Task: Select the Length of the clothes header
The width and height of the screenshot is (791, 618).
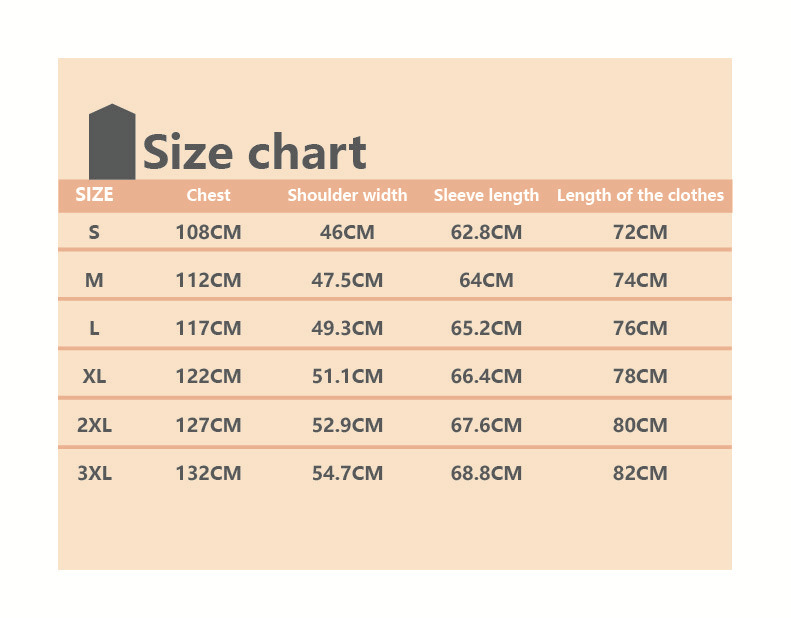Action: tap(640, 196)
